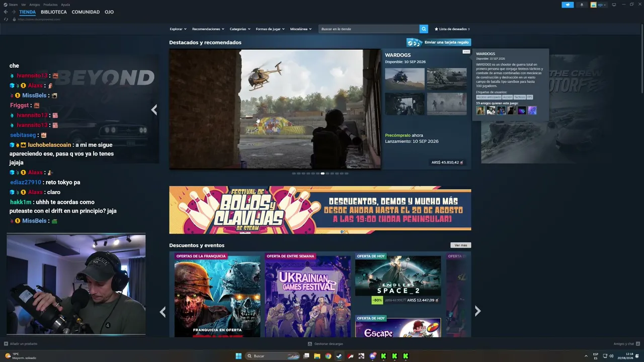Expand the Categorías dropdown

240,29
